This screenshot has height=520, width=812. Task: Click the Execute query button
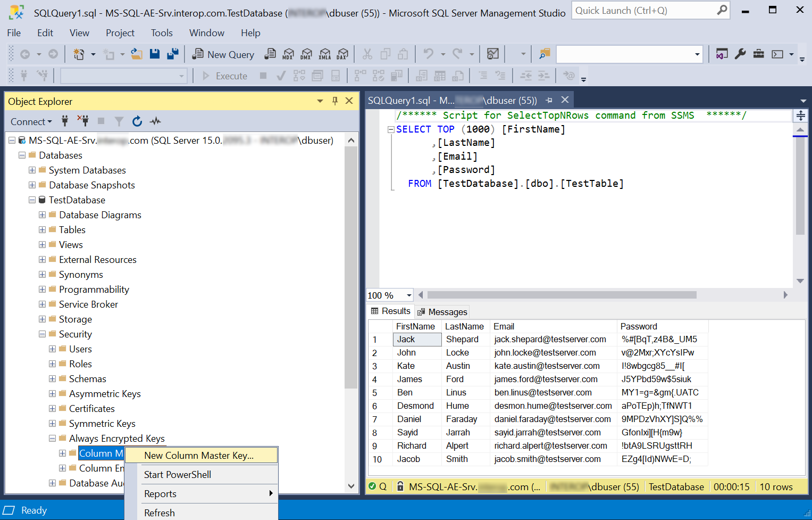(225, 76)
